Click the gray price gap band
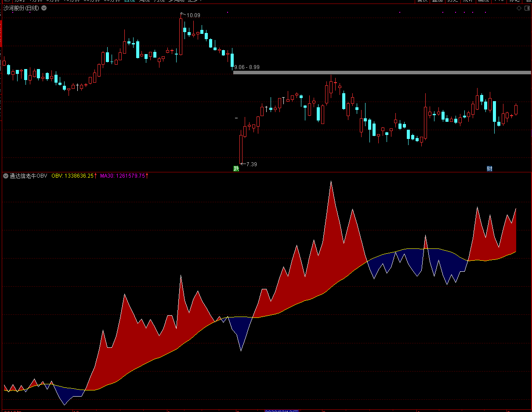Image resolution: width=532 pixels, height=412 pixels. 382,72
